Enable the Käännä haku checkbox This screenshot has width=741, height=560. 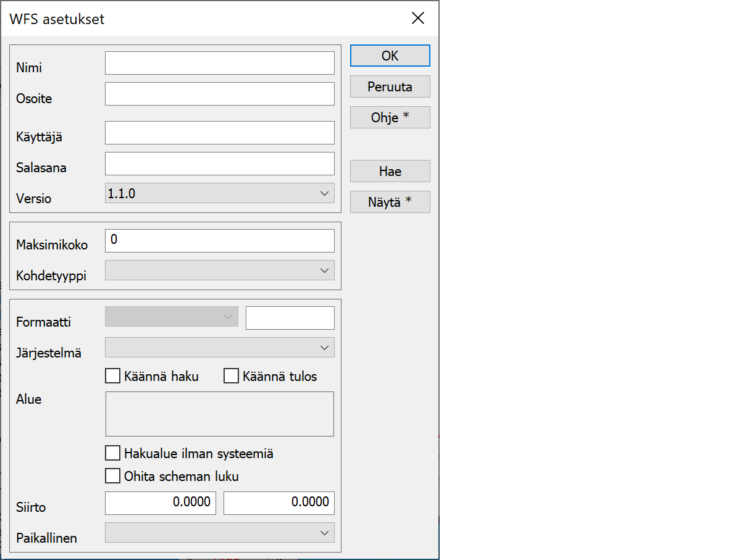tap(113, 376)
